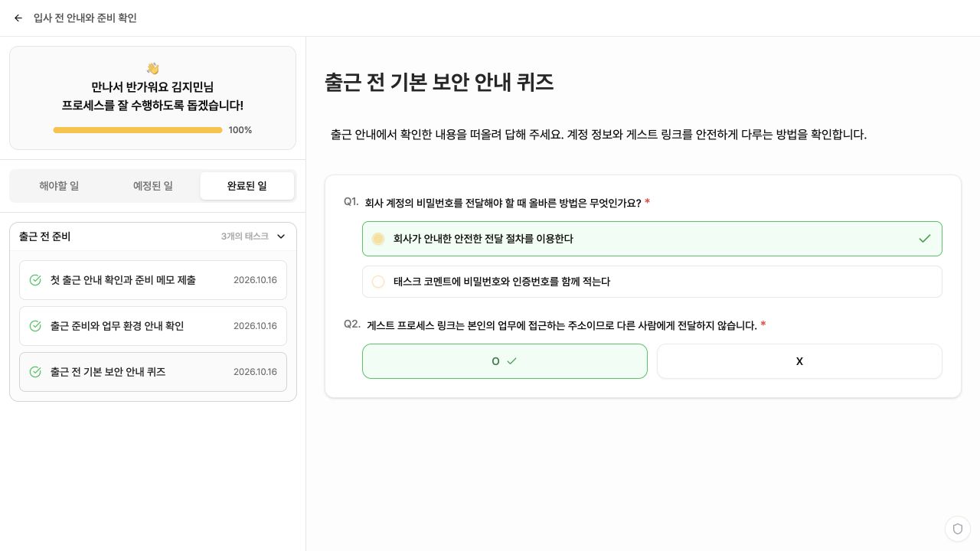Click the Q1 question text about 비밀번호

pyautogui.click(x=503, y=203)
